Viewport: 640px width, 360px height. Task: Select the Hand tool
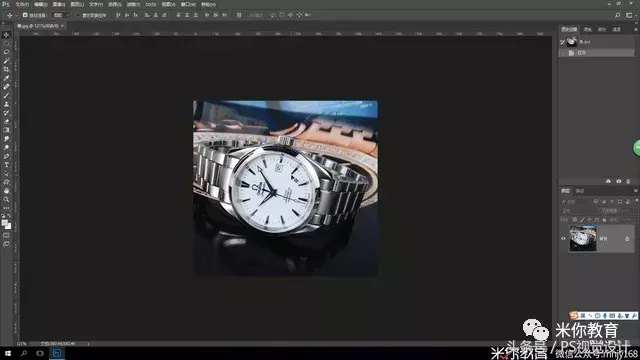tap(6, 191)
